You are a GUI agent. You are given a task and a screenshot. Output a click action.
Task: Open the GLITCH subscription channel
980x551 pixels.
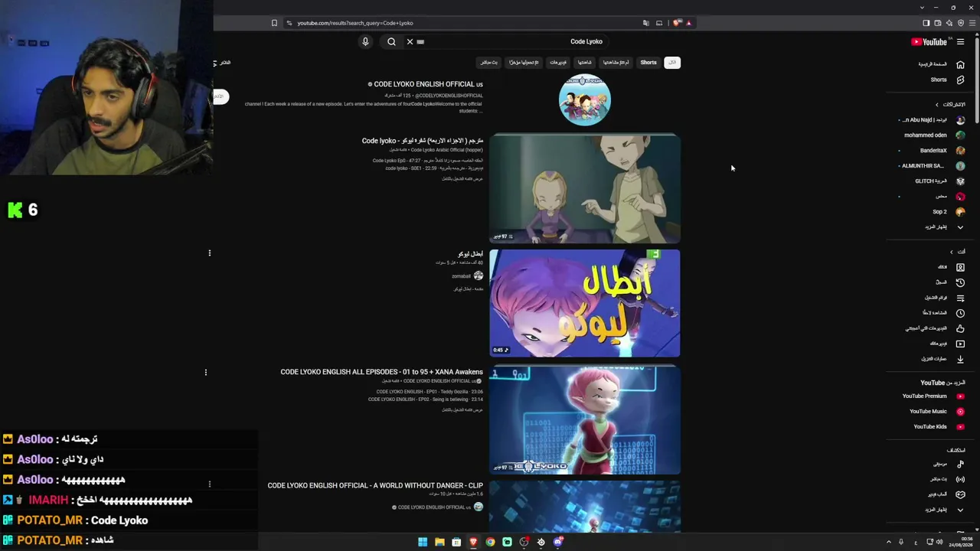(x=939, y=181)
